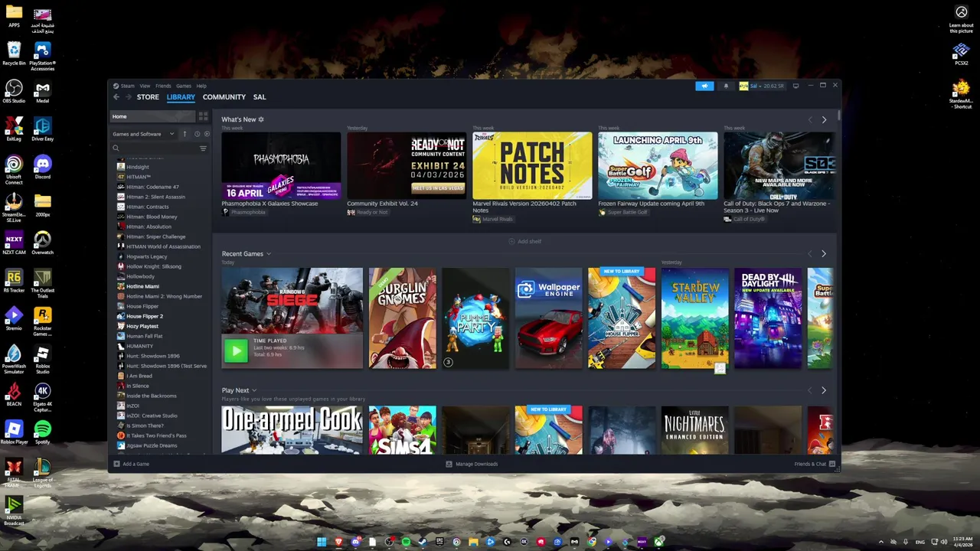The image size is (980, 551).
Task: Open Friends & Chat
Action: [814, 464]
